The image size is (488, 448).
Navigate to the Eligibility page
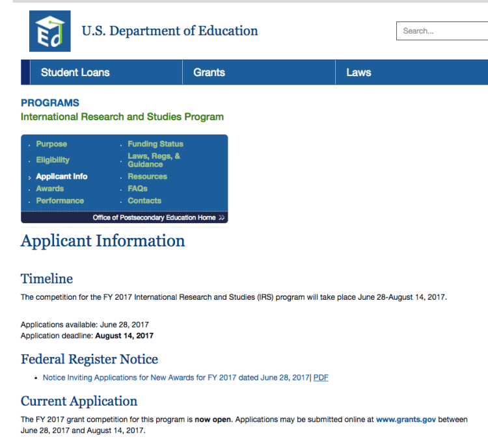(x=53, y=160)
